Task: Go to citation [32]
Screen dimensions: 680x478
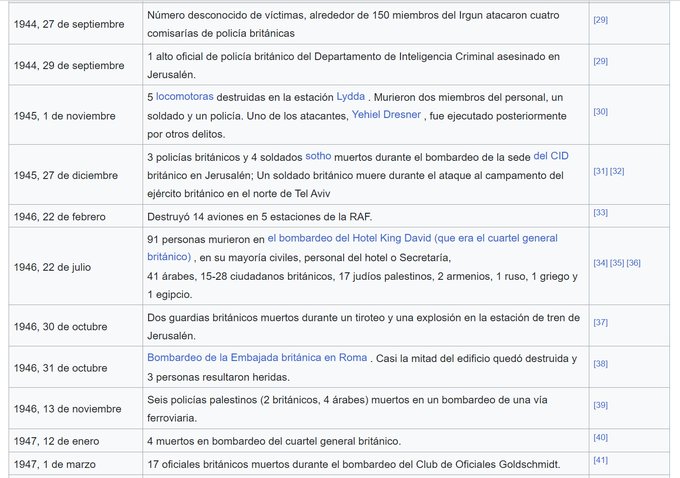Action: pos(617,171)
